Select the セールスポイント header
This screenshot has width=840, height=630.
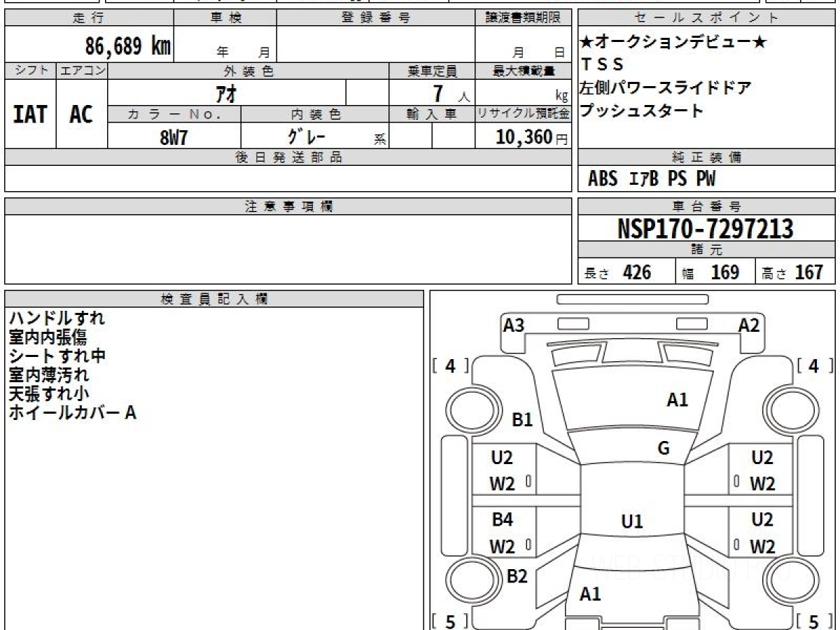[707, 18]
